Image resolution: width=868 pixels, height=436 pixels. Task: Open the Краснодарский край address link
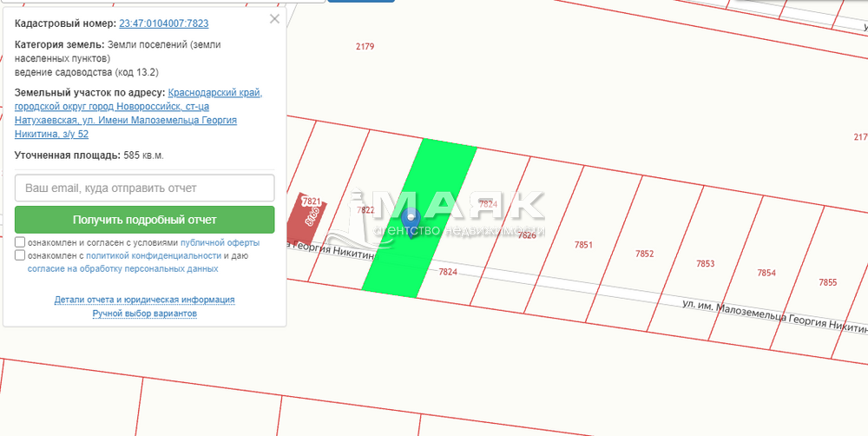[x=215, y=92]
